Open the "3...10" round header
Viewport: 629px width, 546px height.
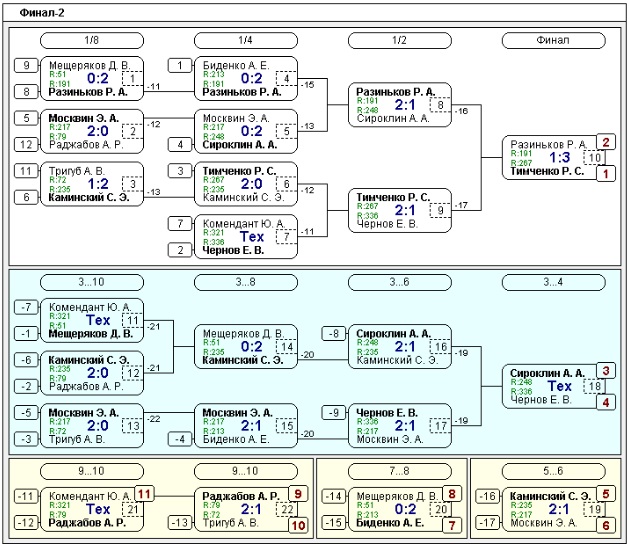pyautogui.click(x=92, y=282)
